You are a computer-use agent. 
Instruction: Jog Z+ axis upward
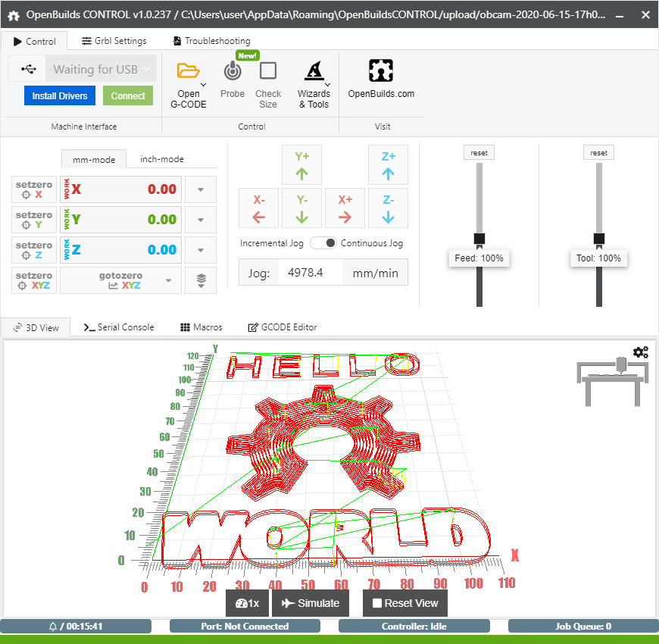coord(388,165)
